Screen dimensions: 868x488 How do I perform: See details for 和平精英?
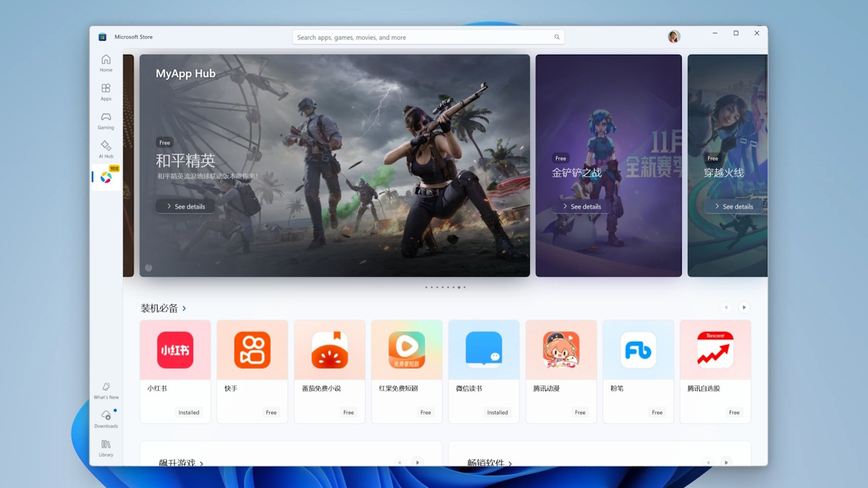click(186, 206)
